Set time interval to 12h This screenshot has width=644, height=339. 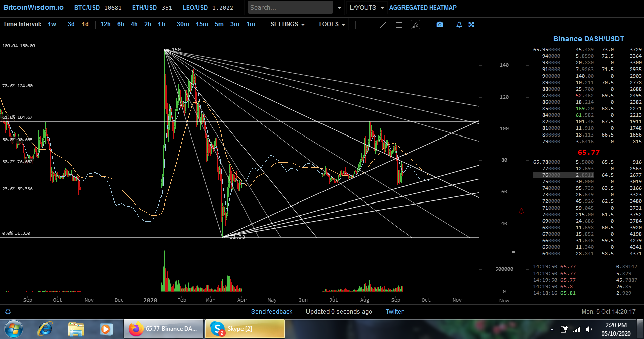point(105,24)
